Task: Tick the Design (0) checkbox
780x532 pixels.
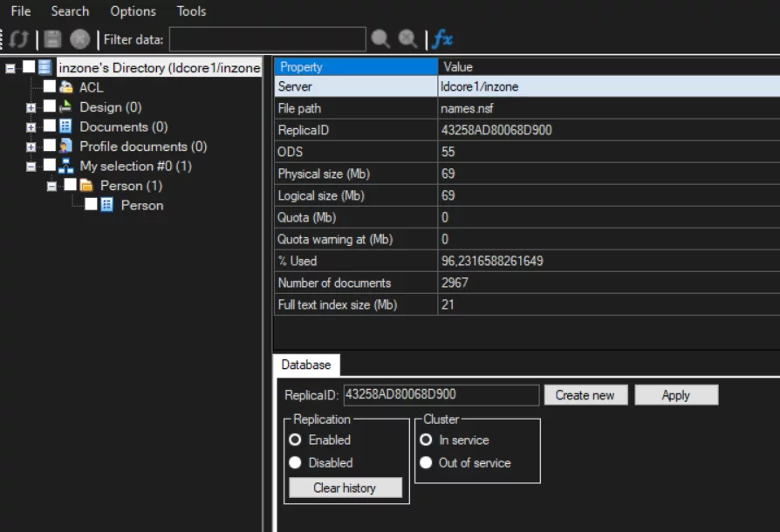Action: point(50,106)
